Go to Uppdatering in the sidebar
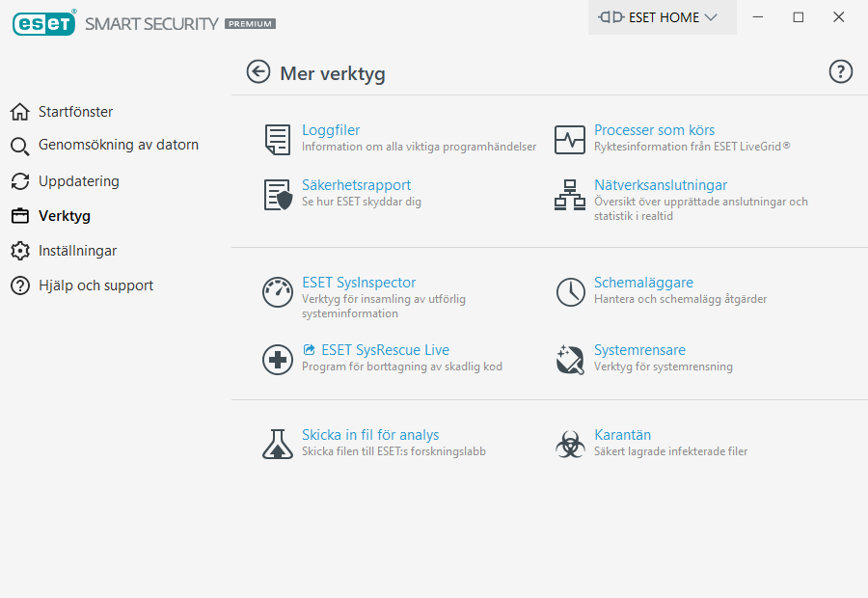868x598 pixels. coord(78,181)
